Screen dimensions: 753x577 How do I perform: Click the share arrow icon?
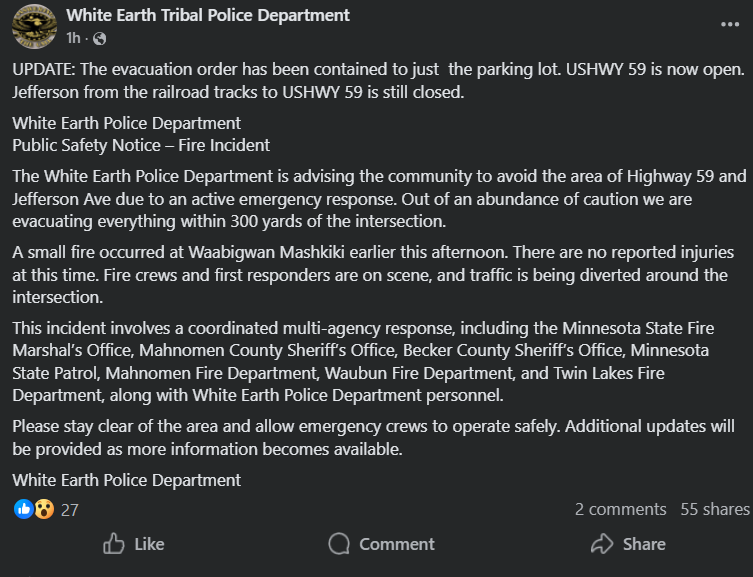coord(601,544)
